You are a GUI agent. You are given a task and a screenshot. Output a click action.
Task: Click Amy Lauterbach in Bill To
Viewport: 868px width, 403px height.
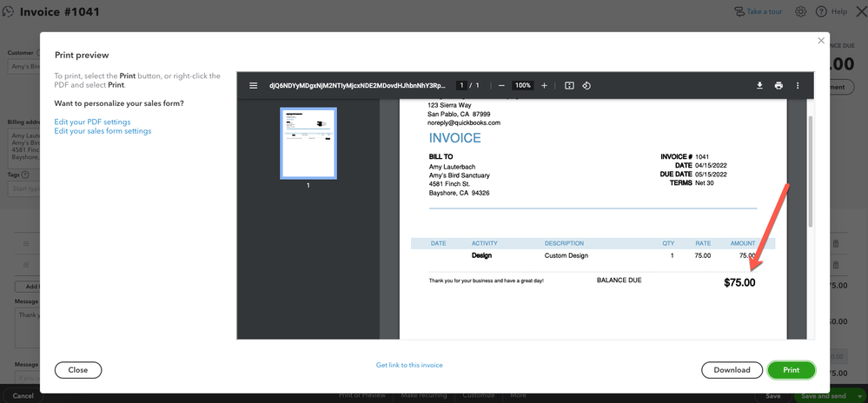[x=452, y=167]
